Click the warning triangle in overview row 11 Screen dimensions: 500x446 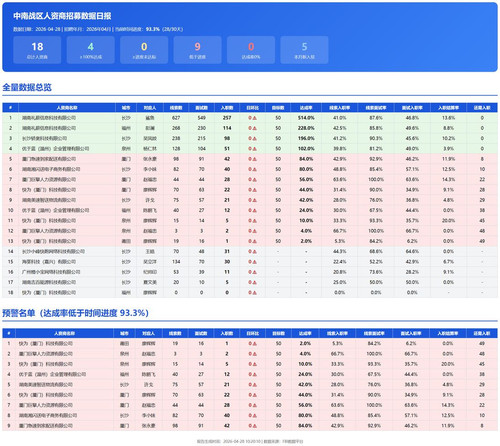click(255, 221)
